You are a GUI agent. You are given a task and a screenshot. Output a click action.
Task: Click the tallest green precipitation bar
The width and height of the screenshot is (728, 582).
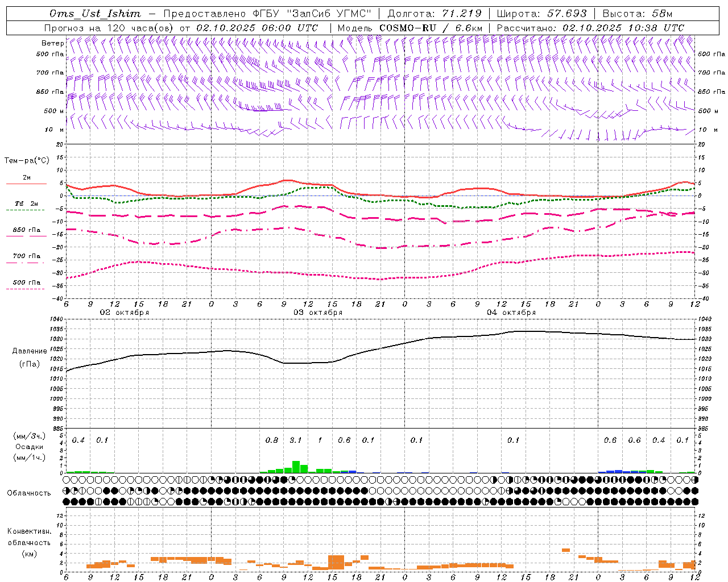click(296, 467)
